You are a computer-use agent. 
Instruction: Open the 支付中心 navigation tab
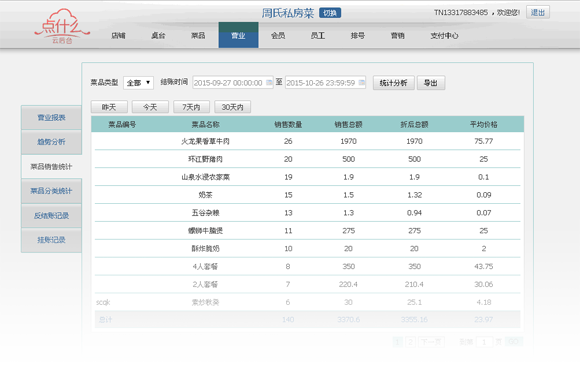(x=444, y=36)
